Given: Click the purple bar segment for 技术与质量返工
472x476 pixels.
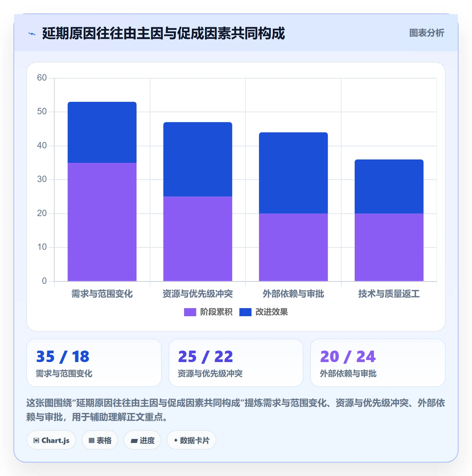Looking at the screenshot, I should tap(389, 247).
